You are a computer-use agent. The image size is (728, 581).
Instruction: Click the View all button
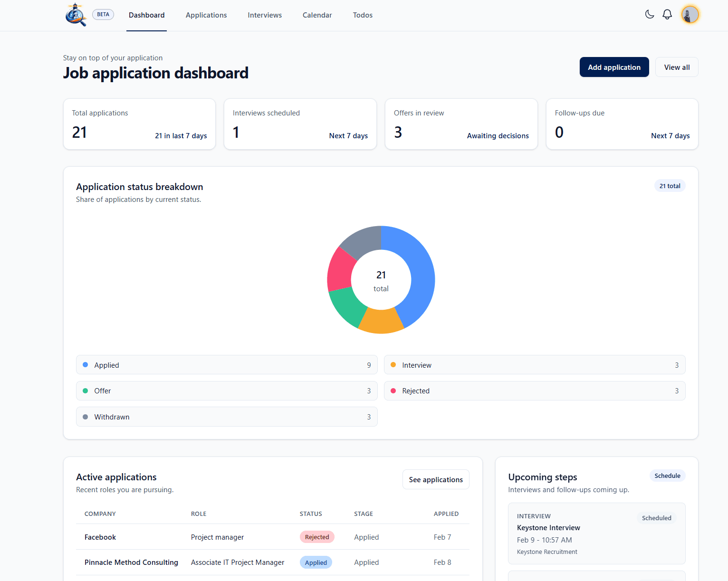pyautogui.click(x=676, y=67)
